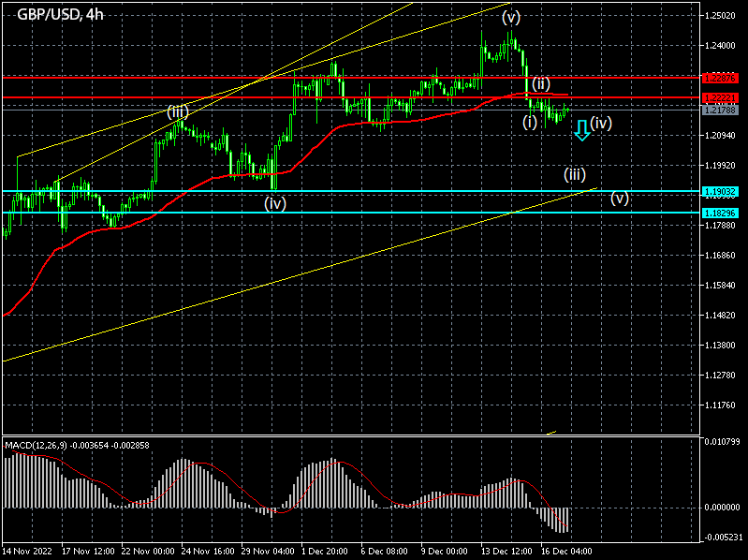748x560 pixels.
Task: Click the cyan down arrow marker
Action: click(582, 130)
